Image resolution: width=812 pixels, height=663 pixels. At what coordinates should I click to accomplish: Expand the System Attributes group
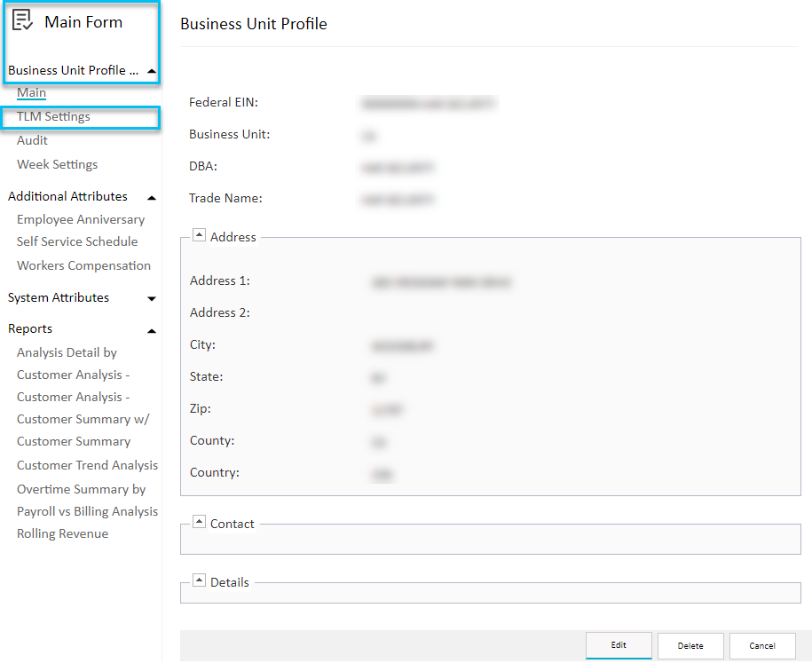coord(152,297)
